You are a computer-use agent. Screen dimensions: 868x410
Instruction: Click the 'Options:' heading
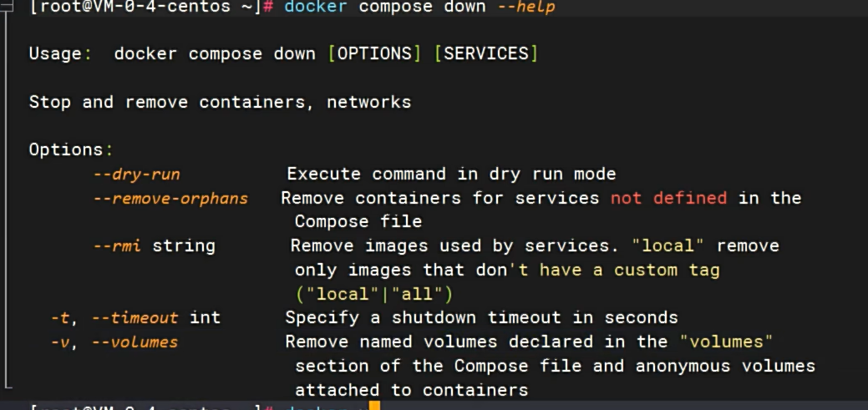(71, 150)
